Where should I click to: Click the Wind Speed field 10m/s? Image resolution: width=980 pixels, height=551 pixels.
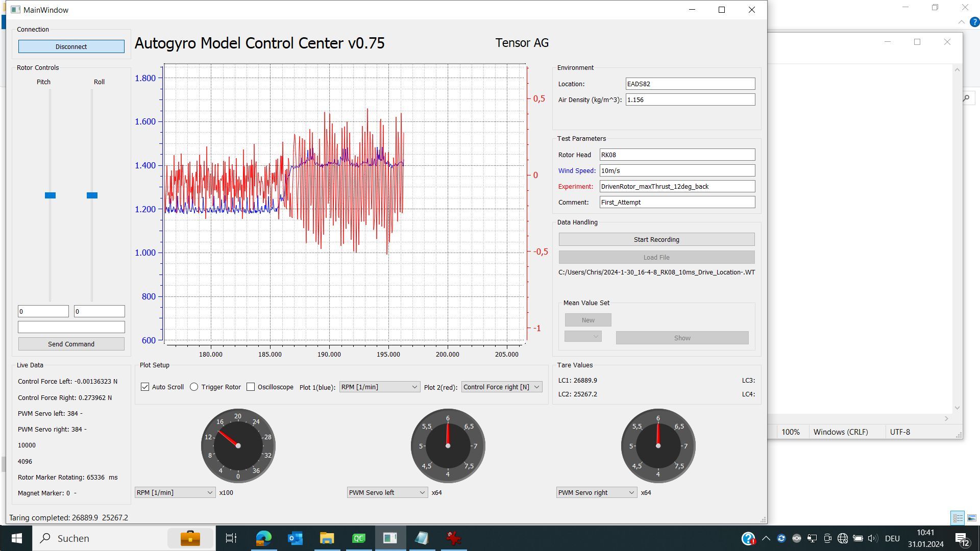[677, 171]
